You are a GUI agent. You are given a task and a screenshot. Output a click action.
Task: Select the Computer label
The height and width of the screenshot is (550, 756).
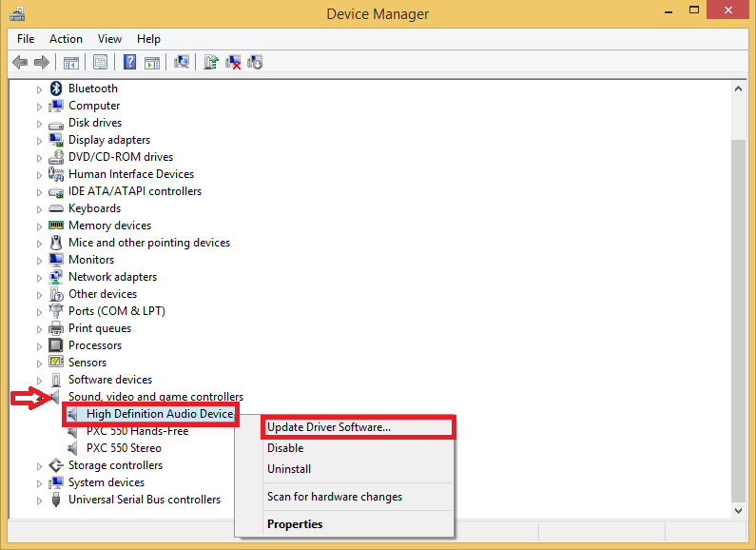coord(94,106)
